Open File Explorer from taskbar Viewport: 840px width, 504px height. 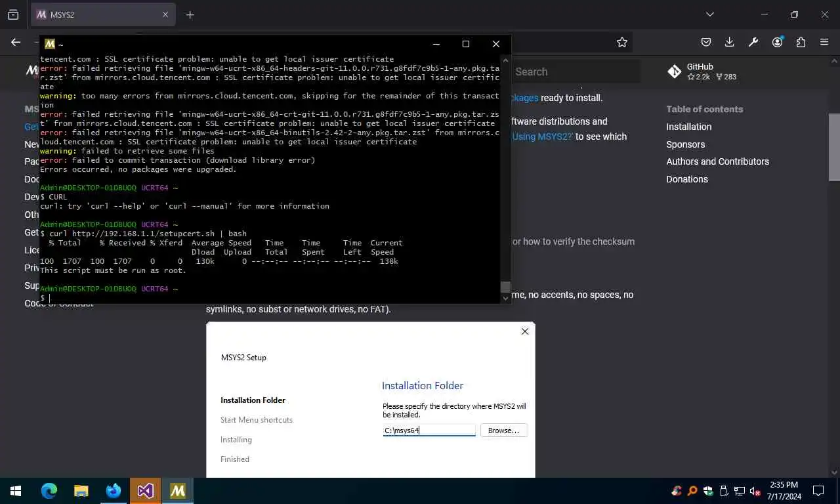(81, 491)
